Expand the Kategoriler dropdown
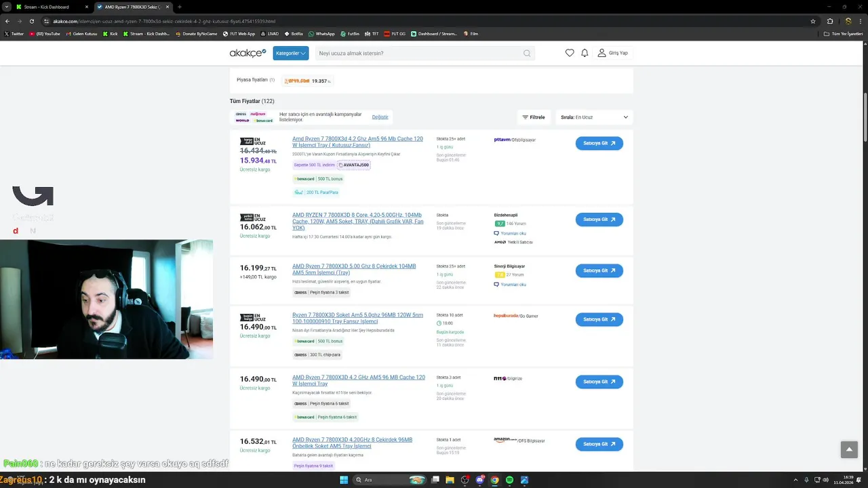The height and width of the screenshot is (488, 868). pyautogui.click(x=291, y=53)
